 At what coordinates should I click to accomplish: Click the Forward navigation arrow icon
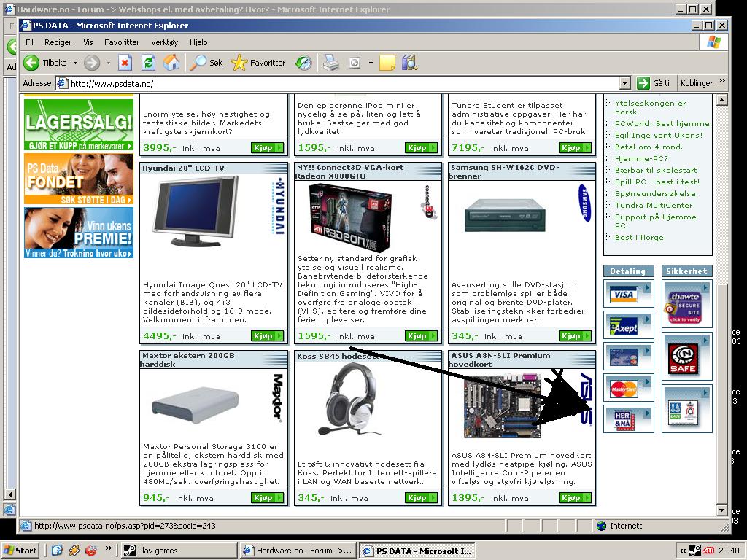[92, 63]
